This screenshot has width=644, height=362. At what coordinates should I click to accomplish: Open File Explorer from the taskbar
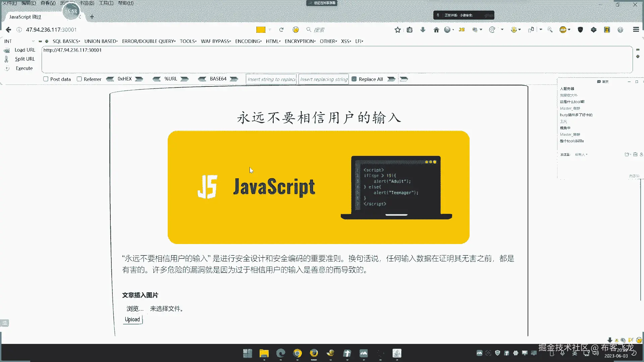(x=264, y=353)
